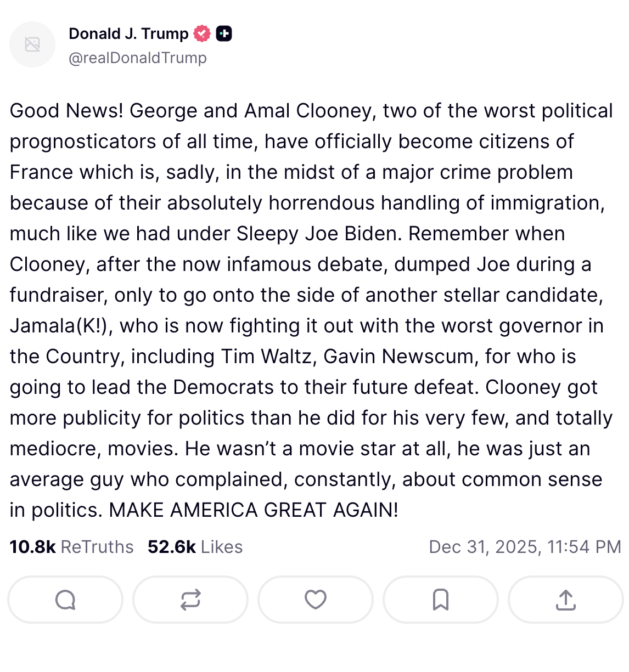Image resolution: width=629 pixels, height=672 pixels.
Task: View the 10.8k ReTruths list
Action: point(71,547)
